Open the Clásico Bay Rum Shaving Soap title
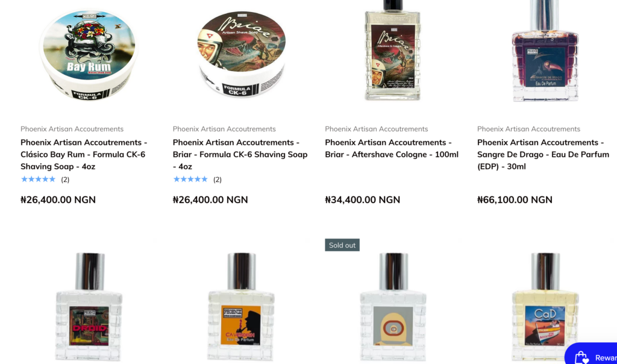This screenshot has height=364, width=617. (84, 154)
